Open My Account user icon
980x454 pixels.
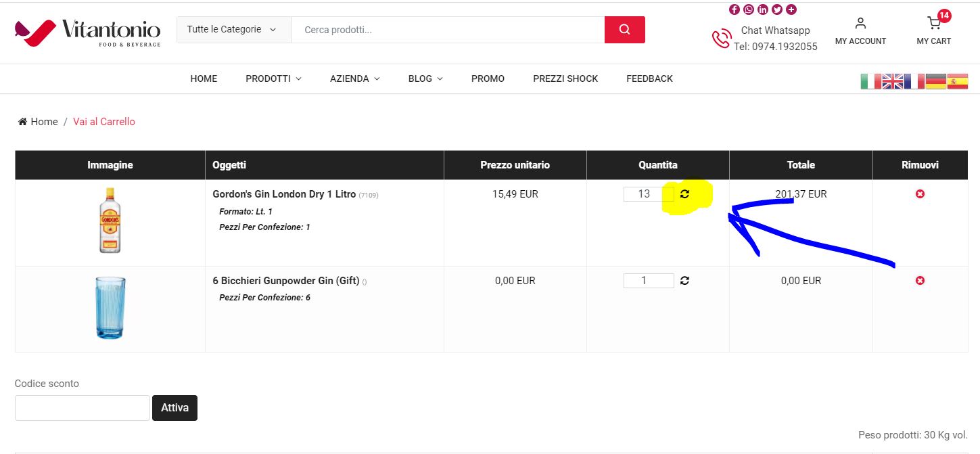(x=860, y=24)
